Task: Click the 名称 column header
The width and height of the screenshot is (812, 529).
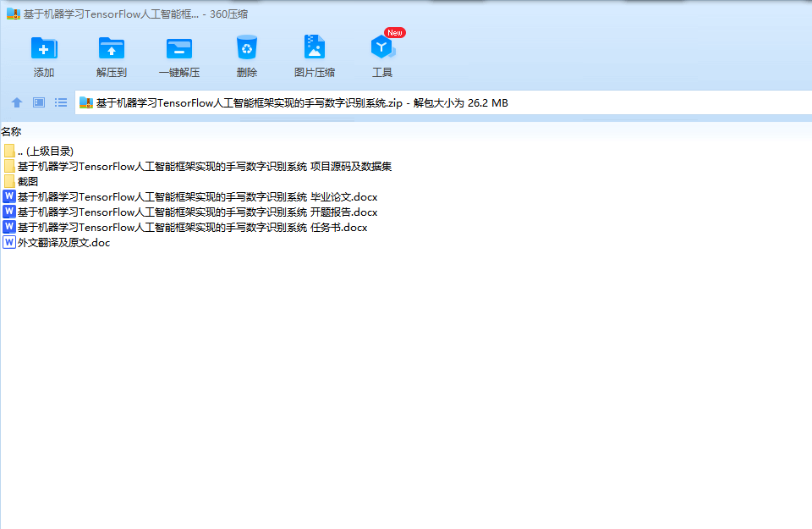Action: coord(11,132)
